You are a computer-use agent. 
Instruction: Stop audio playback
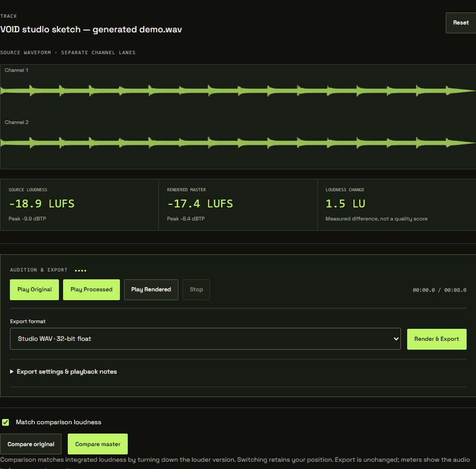[196, 290]
